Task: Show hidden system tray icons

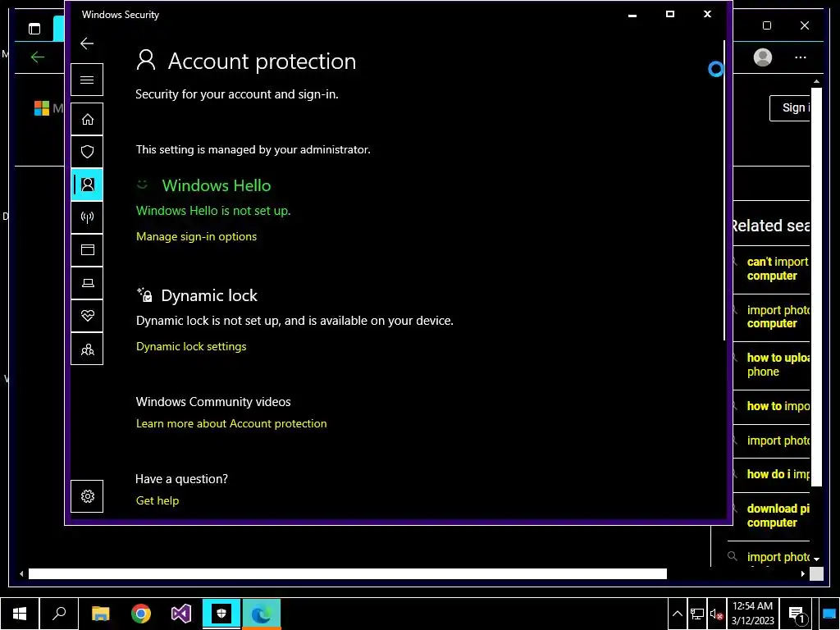Action: [x=677, y=614]
